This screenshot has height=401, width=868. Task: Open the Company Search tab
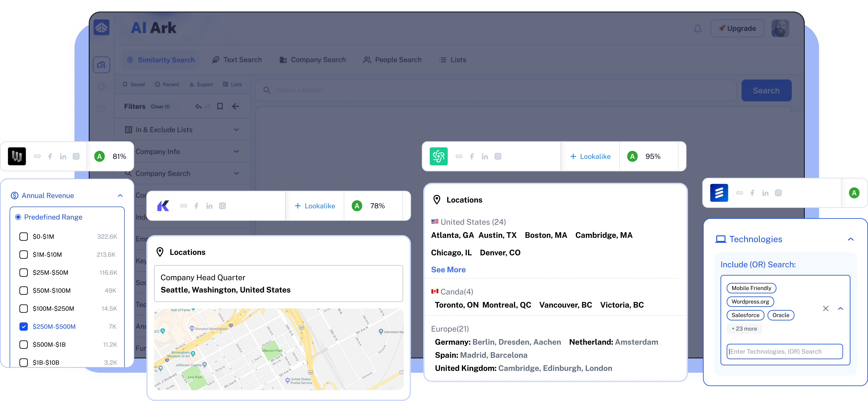click(313, 60)
